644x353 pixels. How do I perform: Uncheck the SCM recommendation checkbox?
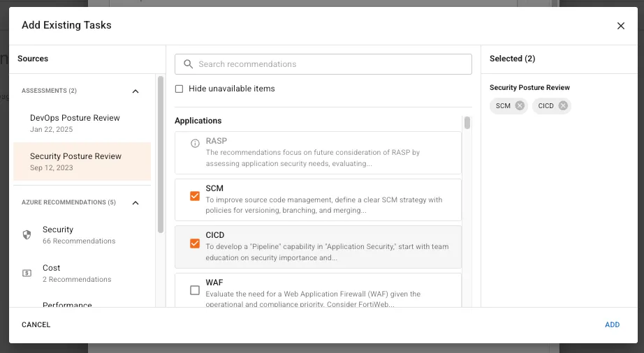click(195, 196)
